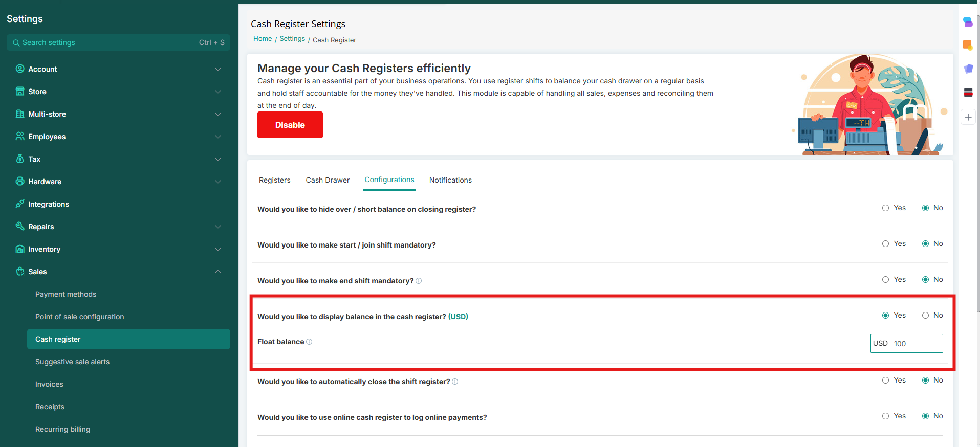980x447 pixels.
Task: Open the Notifications tab
Action: (450, 180)
